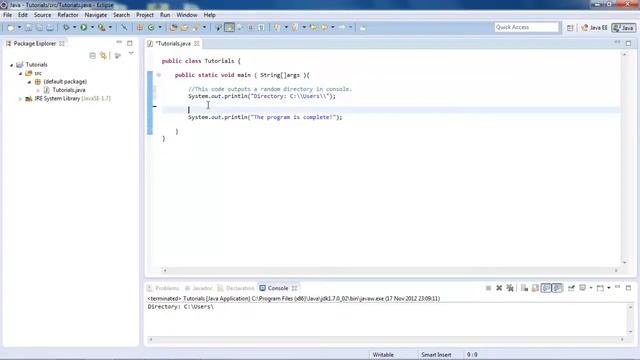Screen dimensions: 640x360
Task: Click Collapse All in Package Explorer
Action: (x=93, y=56)
